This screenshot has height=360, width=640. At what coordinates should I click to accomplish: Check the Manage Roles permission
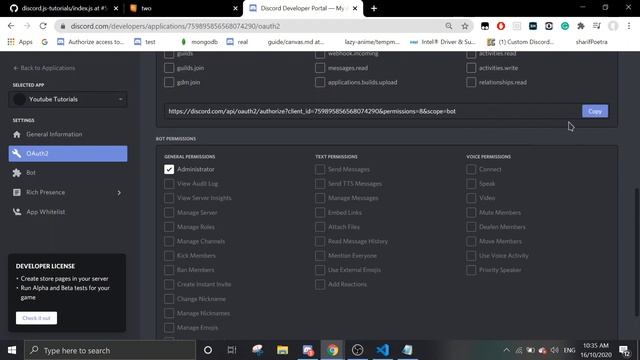click(x=169, y=227)
